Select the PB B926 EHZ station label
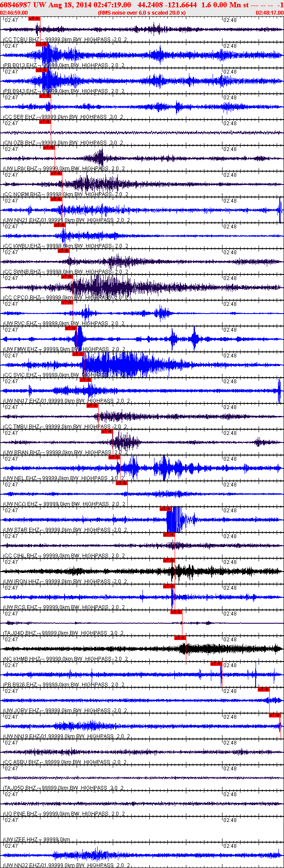This screenshot has width=284, height=868. [x=21, y=685]
